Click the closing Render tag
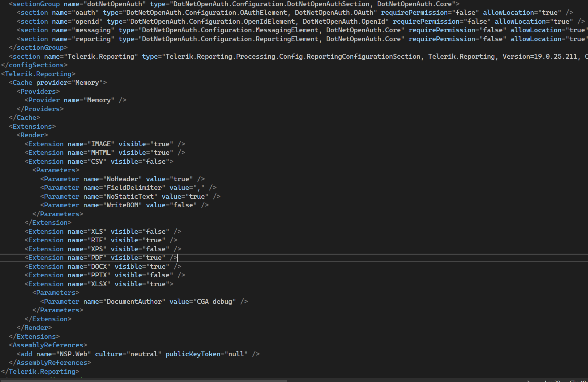This screenshot has width=588, height=382. [34, 327]
